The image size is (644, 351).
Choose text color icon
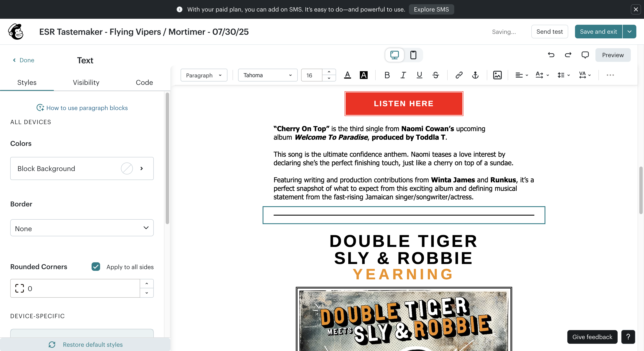(x=348, y=75)
